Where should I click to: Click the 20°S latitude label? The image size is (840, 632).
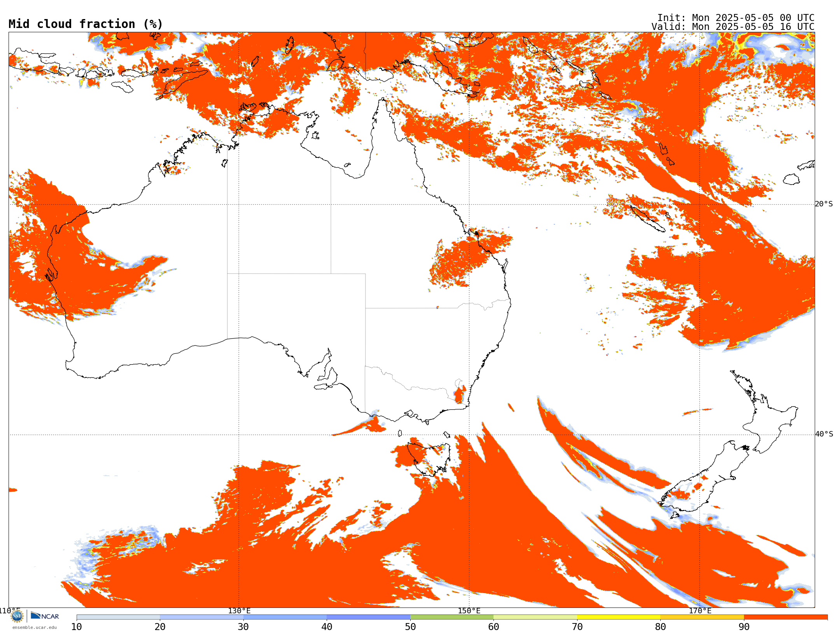coord(824,204)
